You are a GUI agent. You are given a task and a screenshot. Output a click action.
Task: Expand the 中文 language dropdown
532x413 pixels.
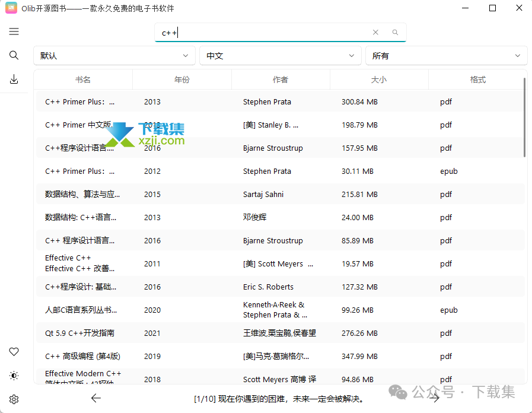[x=281, y=56]
